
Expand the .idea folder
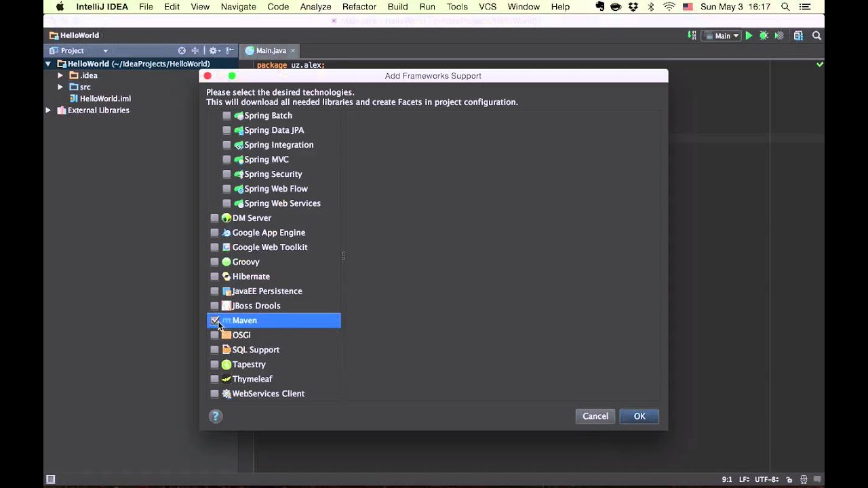pyautogui.click(x=60, y=75)
